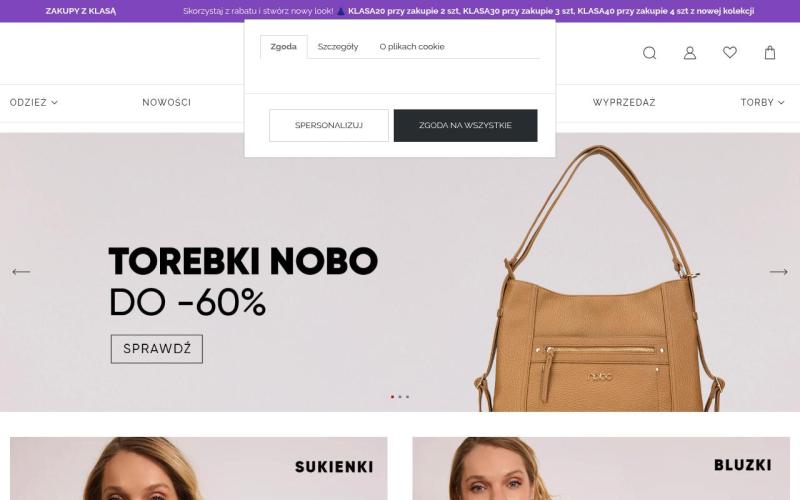800x500 pixels.
Task: Open the SUKIENKI category tile
Action: click(x=198, y=468)
